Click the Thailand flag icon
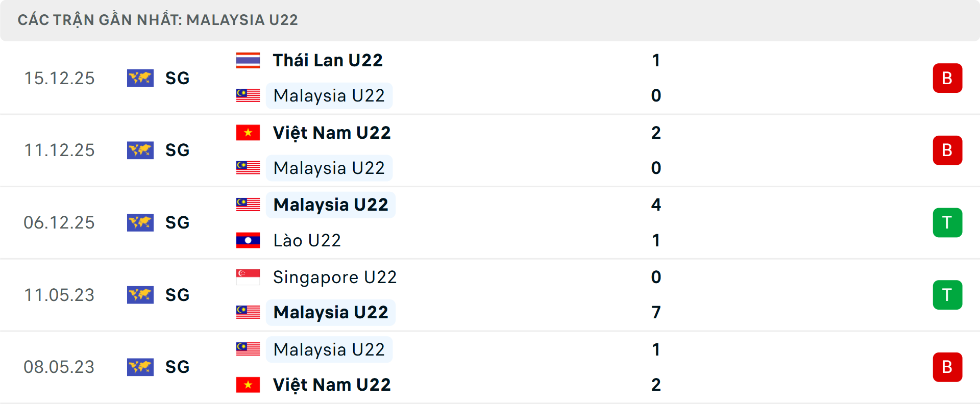Screen dimensions: 980x404 click(248, 60)
